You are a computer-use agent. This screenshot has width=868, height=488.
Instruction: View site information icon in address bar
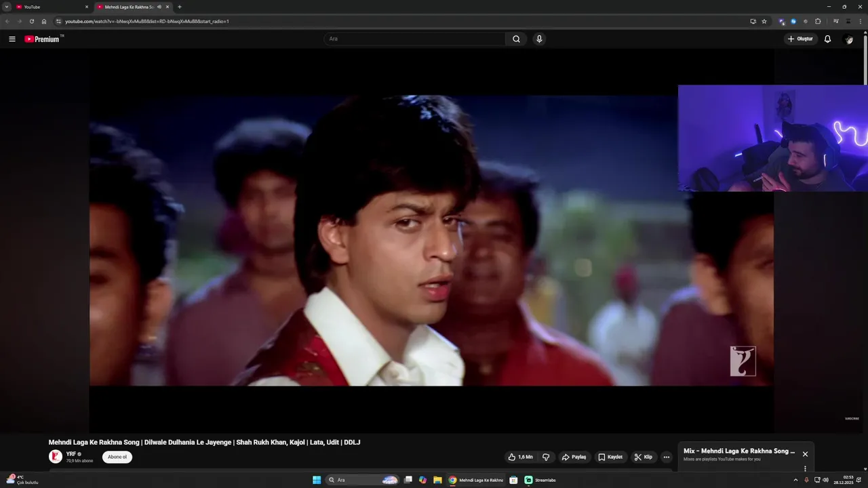pos(58,21)
